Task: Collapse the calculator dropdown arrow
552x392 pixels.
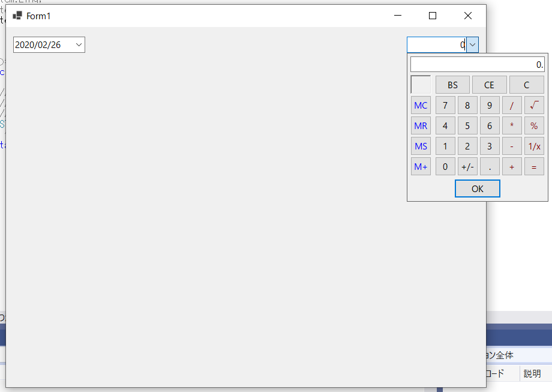Action: click(x=472, y=45)
